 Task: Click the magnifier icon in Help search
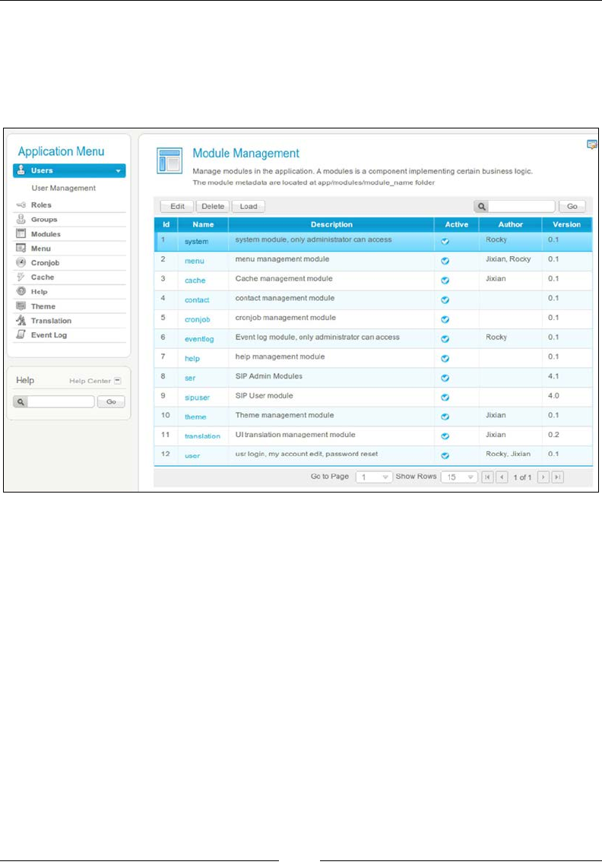tap(21, 402)
